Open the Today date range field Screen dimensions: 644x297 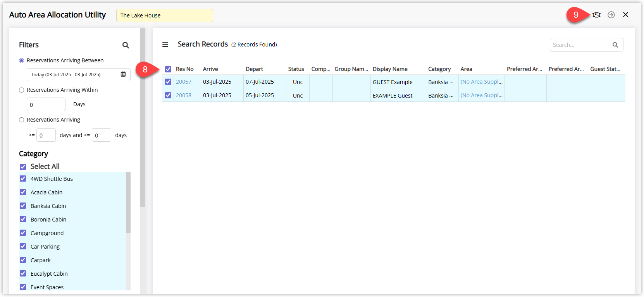[78, 75]
